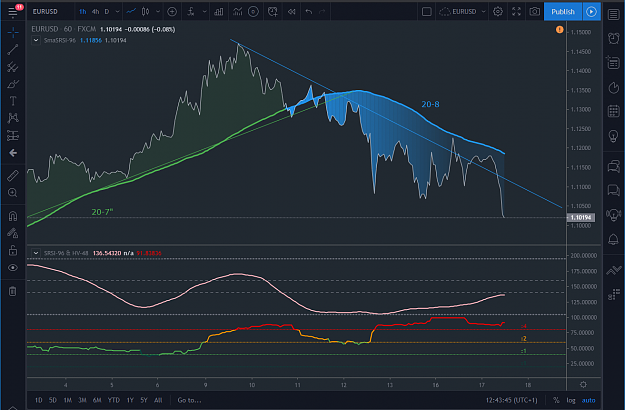This screenshot has width=625, height=410.
Task: Open the layout selection square icon
Action: [426, 12]
